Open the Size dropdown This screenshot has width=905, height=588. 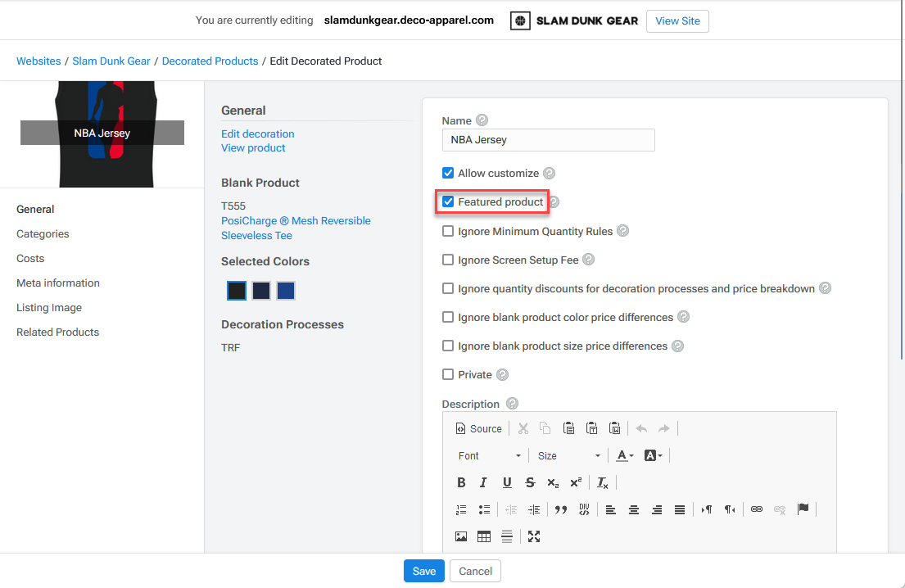(569, 456)
